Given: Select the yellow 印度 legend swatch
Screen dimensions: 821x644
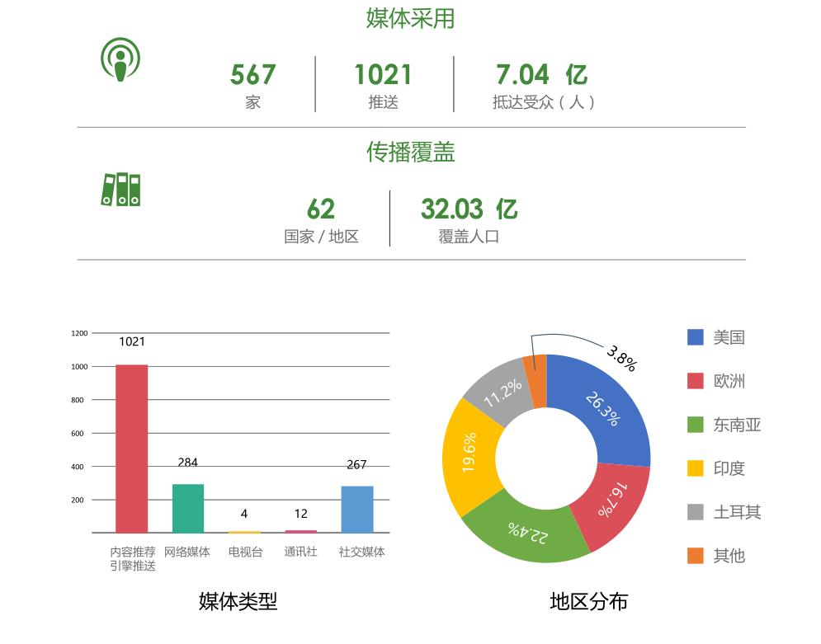Looking at the screenshot, I should point(695,468).
